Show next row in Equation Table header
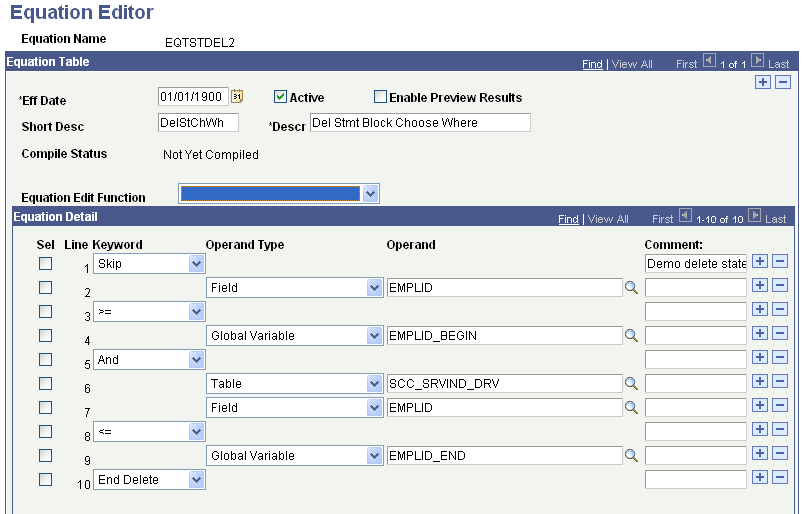Image resolution: width=809 pixels, height=514 pixels. (758, 62)
